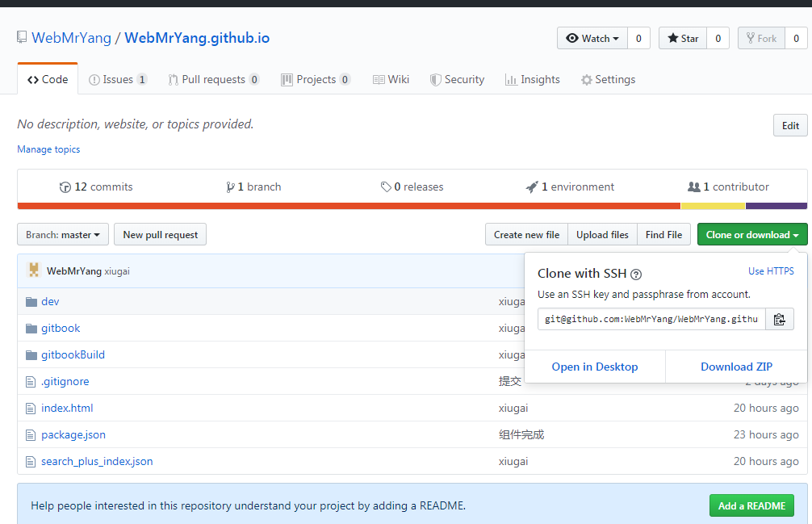
Task: Switch to the Issues tab
Action: pyautogui.click(x=117, y=79)
